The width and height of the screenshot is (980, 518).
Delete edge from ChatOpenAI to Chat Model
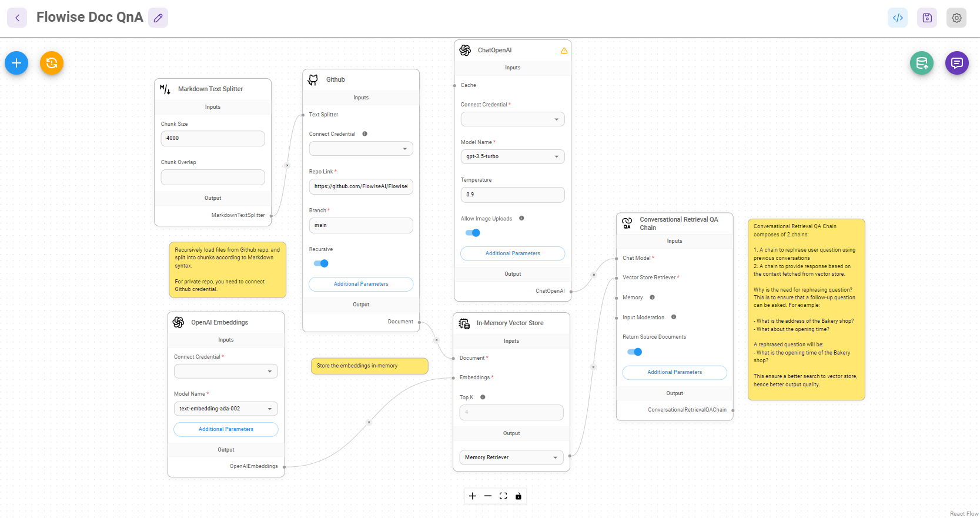(x=594, y=275)
